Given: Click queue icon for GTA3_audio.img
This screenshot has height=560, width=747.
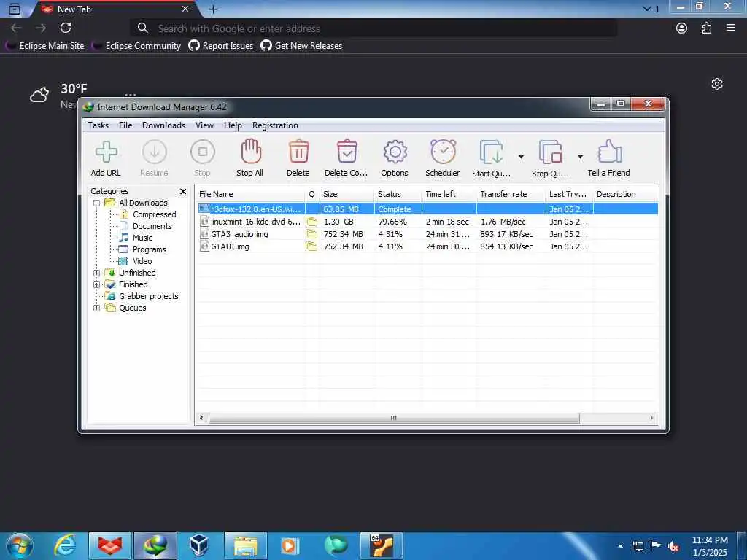Looking at the screenshot, I should tap(311, 234).
